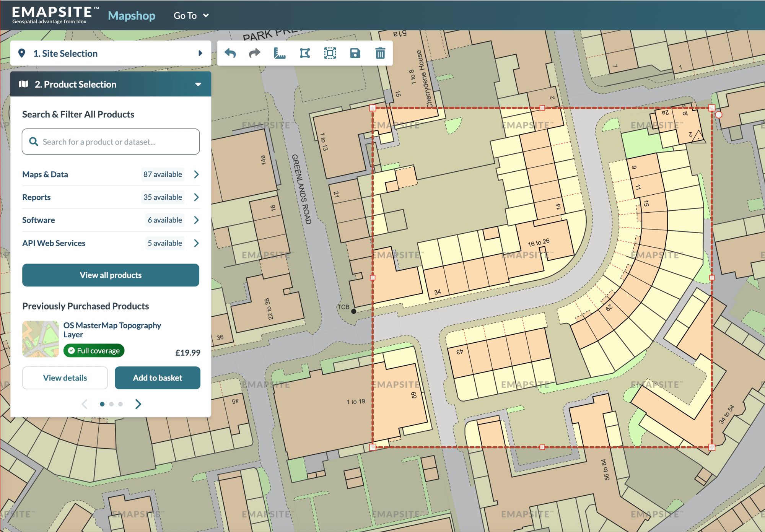Viewport: 765px width, 532px height.
Task: Select the rectangle selection tool
Action: (x=330, y=53)
